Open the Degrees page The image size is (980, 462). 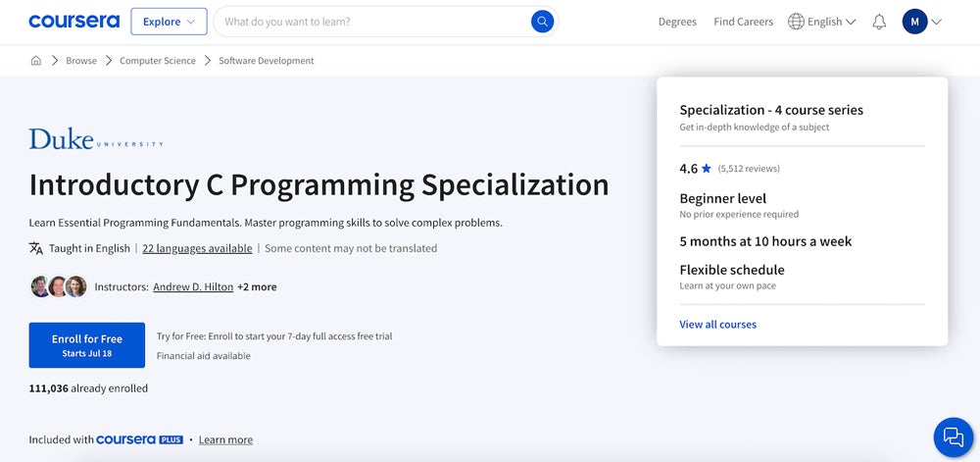point(677,22)
